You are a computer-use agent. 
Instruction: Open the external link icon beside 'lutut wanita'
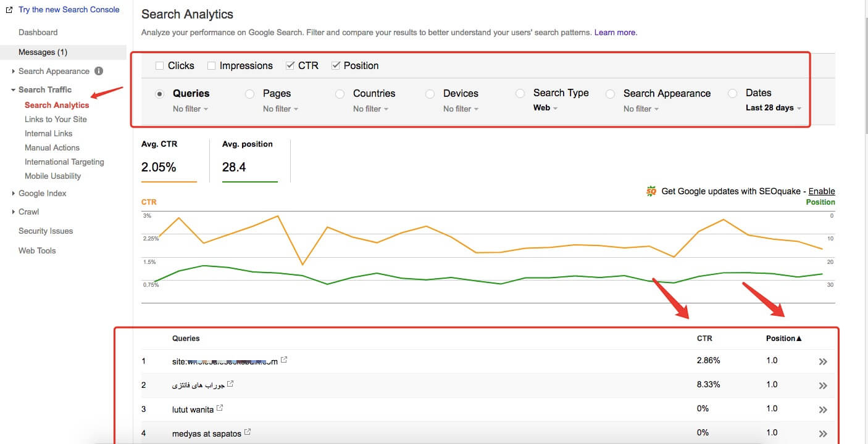tap(220, 408)
